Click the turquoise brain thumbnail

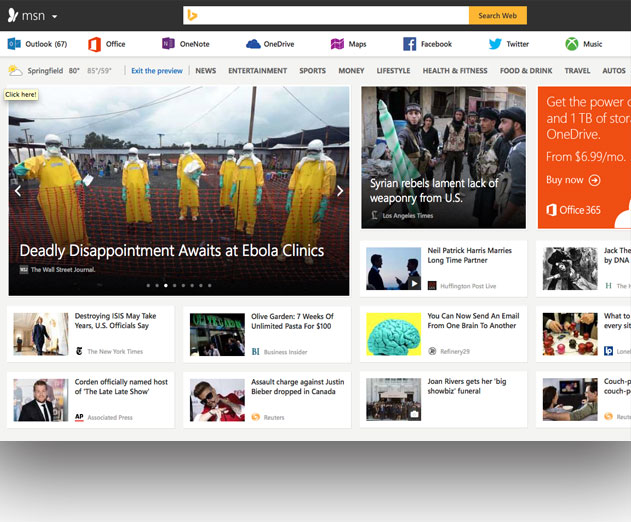pyautogui.click(x=394, y=334)
